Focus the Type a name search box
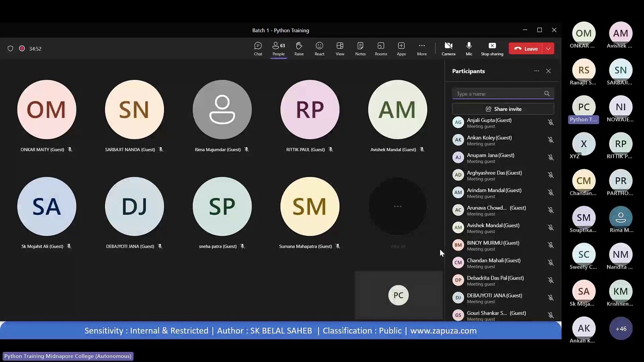 tap(503, 94)
